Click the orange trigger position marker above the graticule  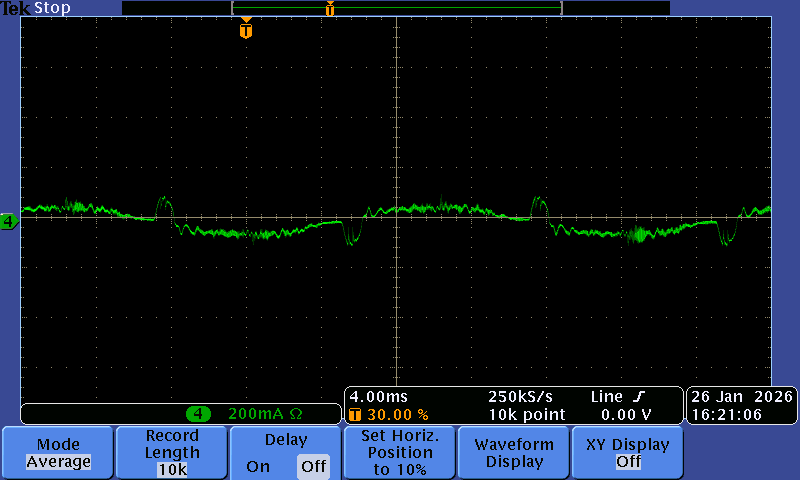[x=246, y=30]
